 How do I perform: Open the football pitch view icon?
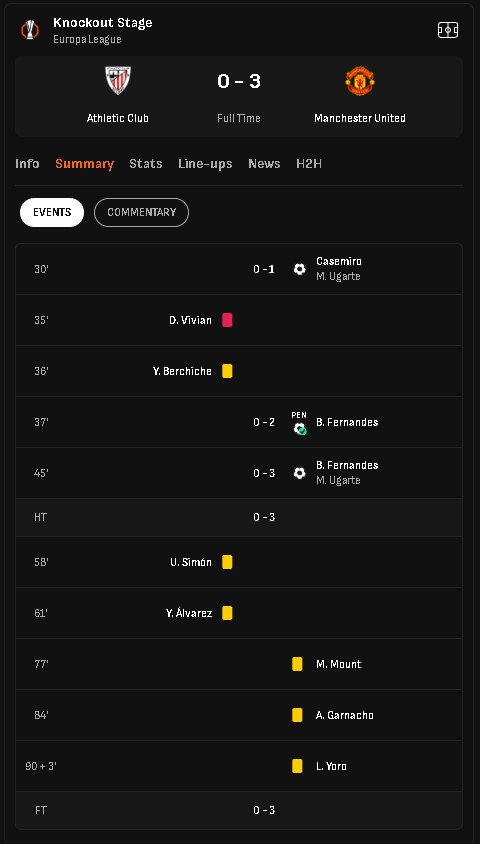[448, 30]
